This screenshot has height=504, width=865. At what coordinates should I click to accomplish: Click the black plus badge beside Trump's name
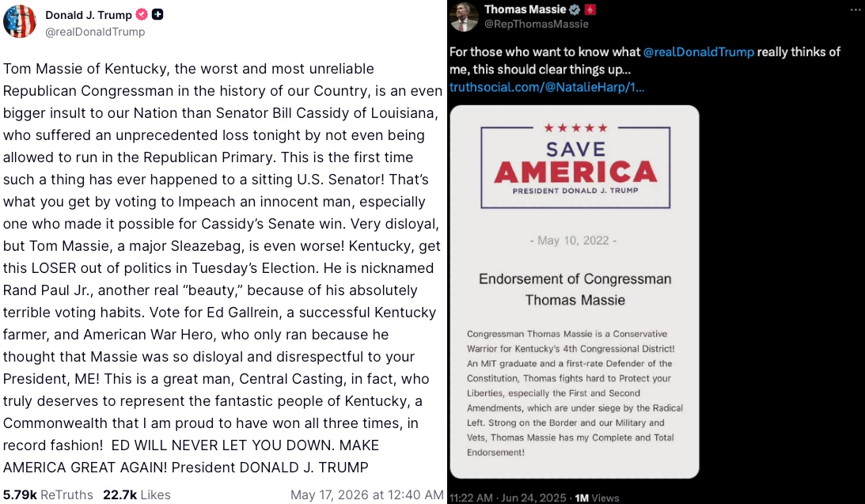(157, 14)
